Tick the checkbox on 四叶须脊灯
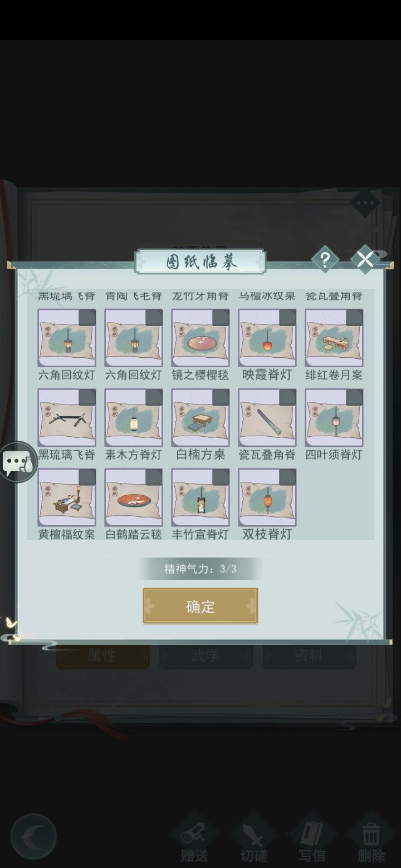The height and width of the screenshot is (868, 401). click(x=354, y=397)
